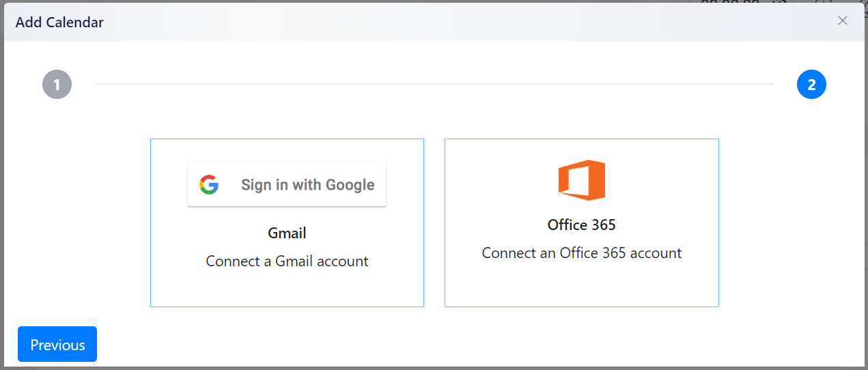The height and width of the screenshot is (370, 868).
Task: Click the bold "Office 365" heading
Action: pyautogui.click(x=582, y=225)
